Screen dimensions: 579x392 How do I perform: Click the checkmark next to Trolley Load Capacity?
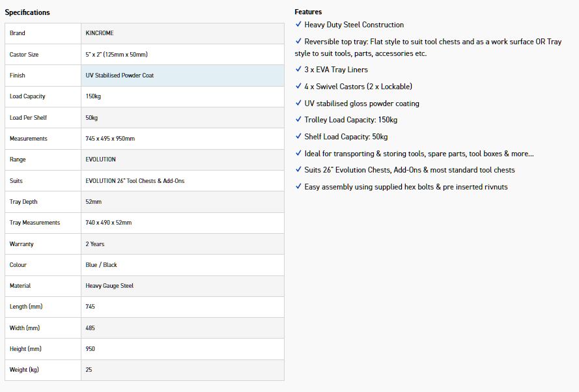298,120
